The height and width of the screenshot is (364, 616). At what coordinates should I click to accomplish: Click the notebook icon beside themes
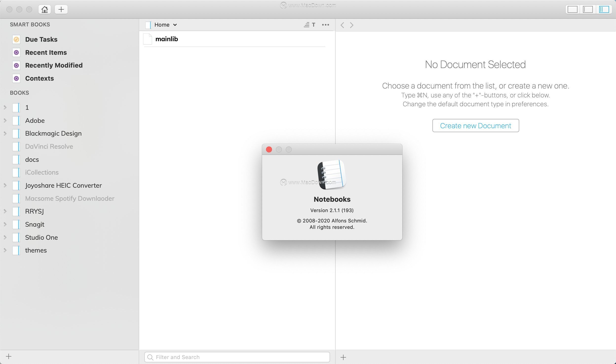click(16, 250)
